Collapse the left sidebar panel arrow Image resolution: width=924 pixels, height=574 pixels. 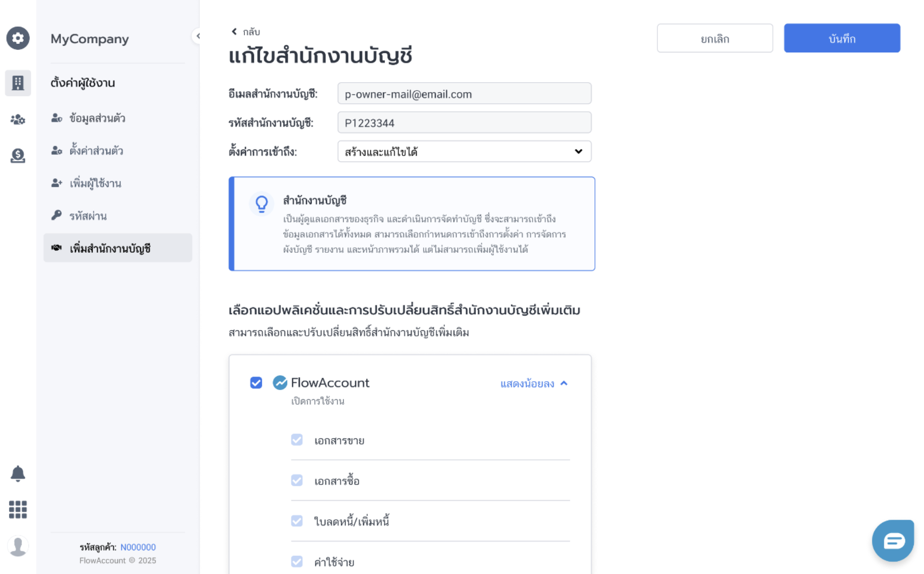tap(197, 36)
